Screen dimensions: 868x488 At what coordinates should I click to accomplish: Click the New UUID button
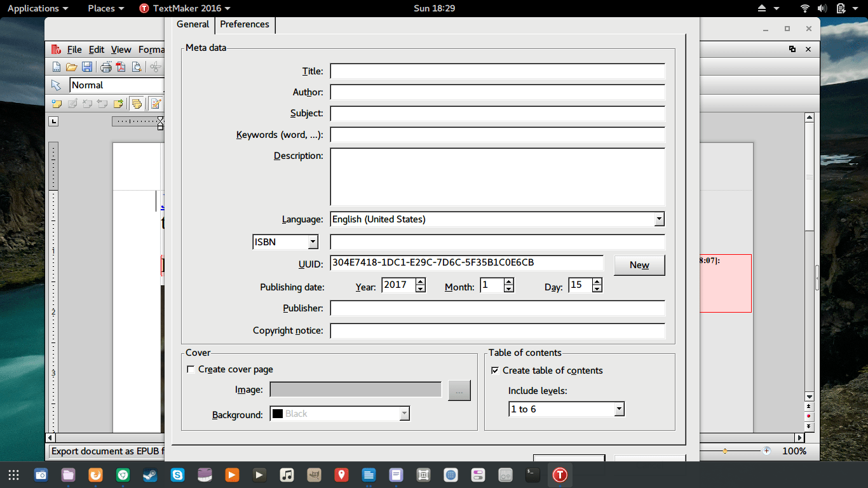(x=639, y=265)
